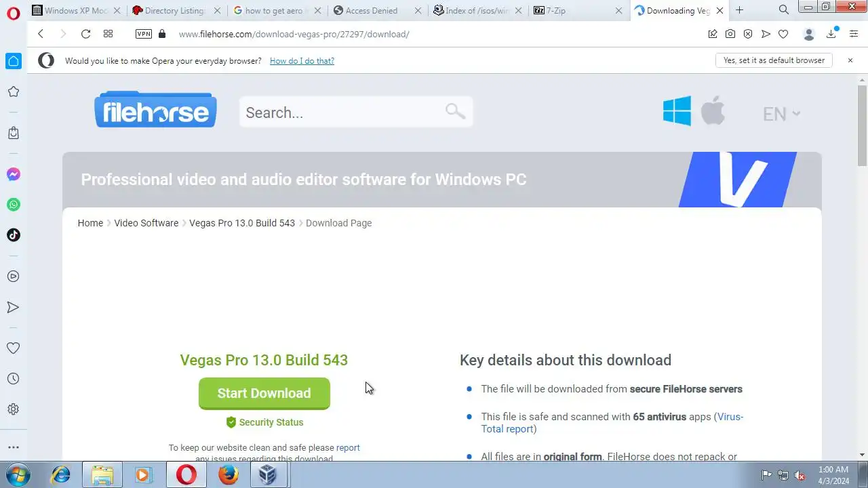
Task: Dismiss the default browser notification bar
Action: 850,60
